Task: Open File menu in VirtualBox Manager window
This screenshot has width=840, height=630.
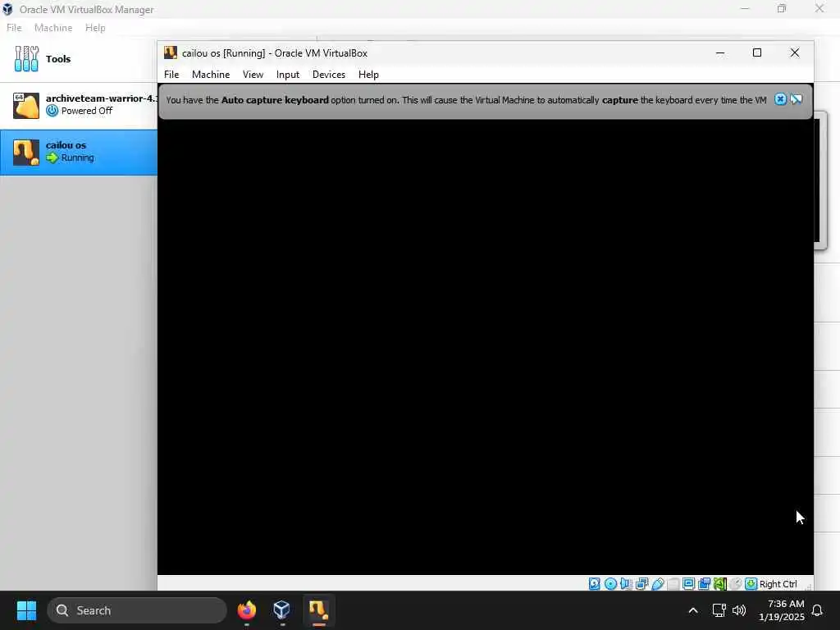Action: [14, 28]
